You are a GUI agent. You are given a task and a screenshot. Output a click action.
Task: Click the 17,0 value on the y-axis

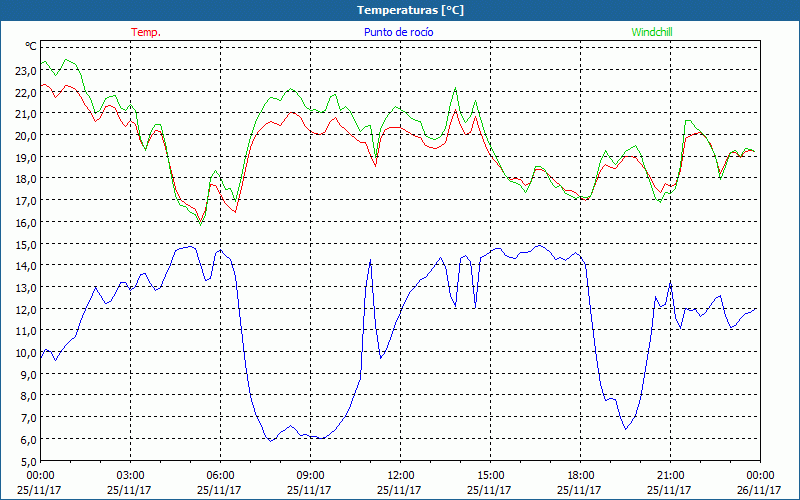click(x=26, y=201)
